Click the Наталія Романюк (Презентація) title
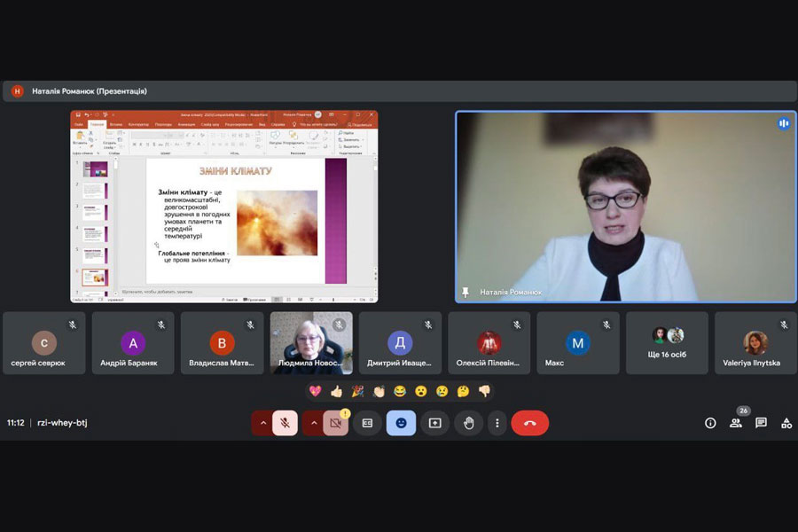 coord(90,91)
